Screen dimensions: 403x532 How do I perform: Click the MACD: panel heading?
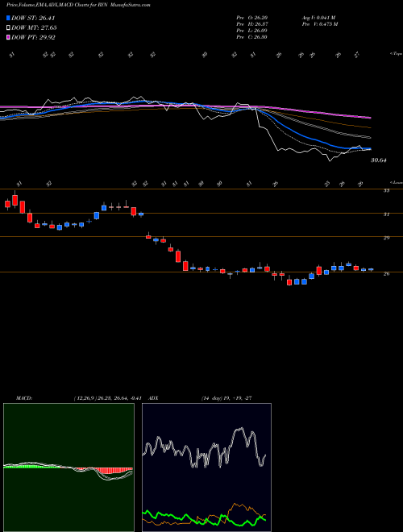coord(24,398)
